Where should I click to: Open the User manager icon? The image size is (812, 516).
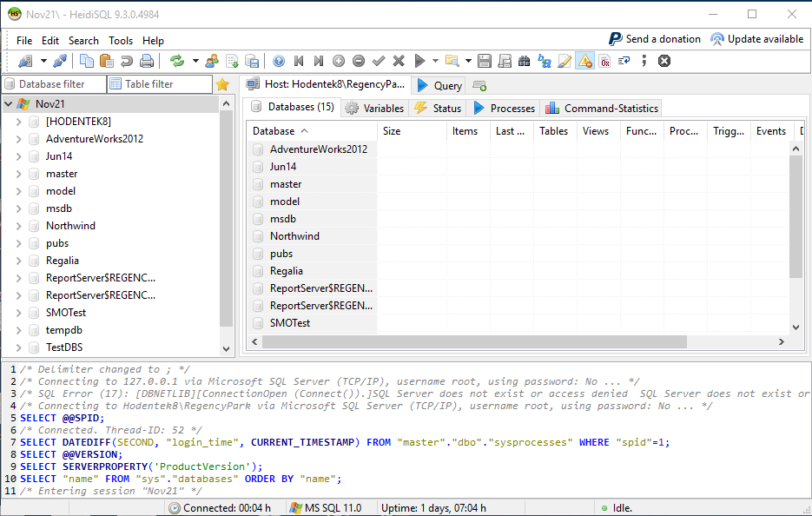[210, 61]
